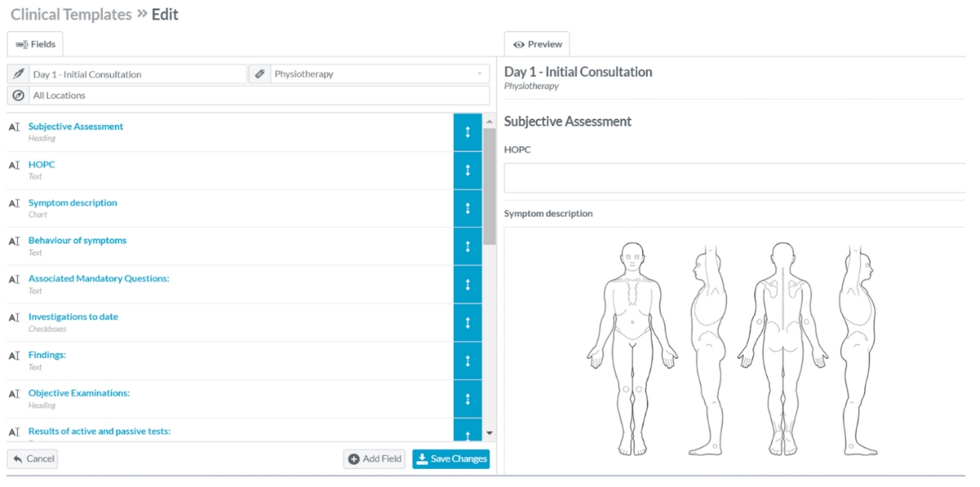980x487 pixels.
Task: Click the drag handle beside Investigations to date
Action: (x=467, y=322)
